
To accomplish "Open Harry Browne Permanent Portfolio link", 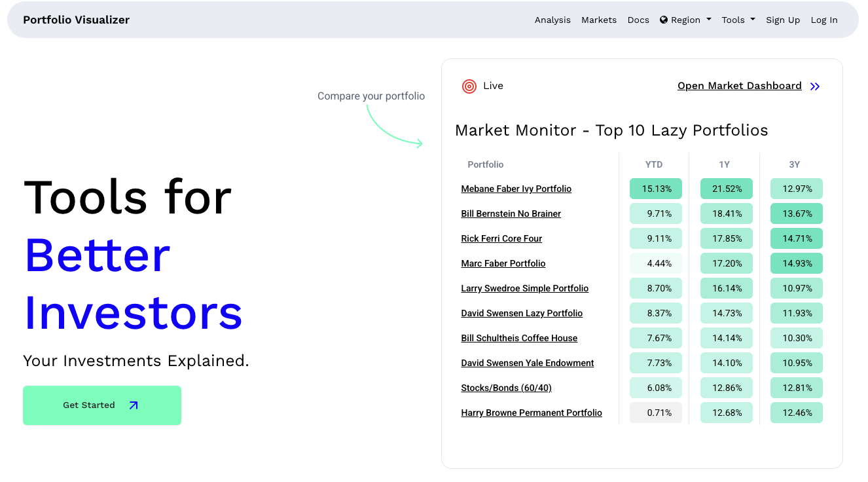I will click(x=532, y=413).
